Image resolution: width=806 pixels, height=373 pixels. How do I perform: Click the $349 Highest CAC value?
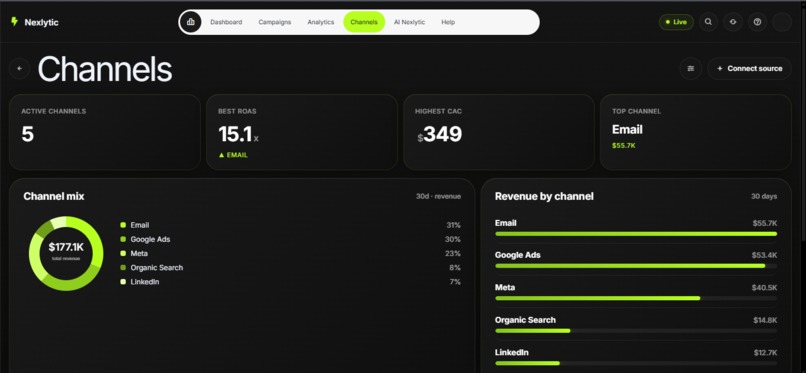[440, 135]
